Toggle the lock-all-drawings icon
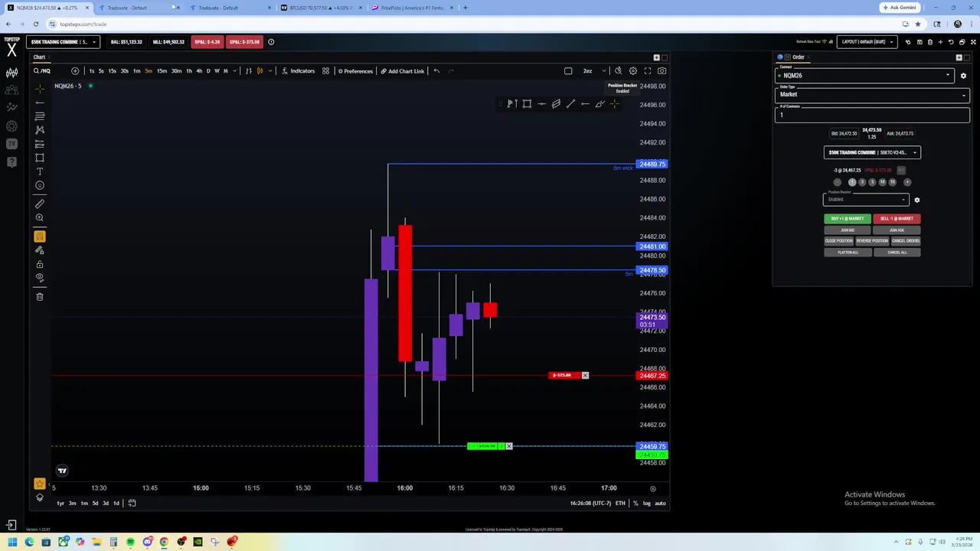 coord(40,264)
